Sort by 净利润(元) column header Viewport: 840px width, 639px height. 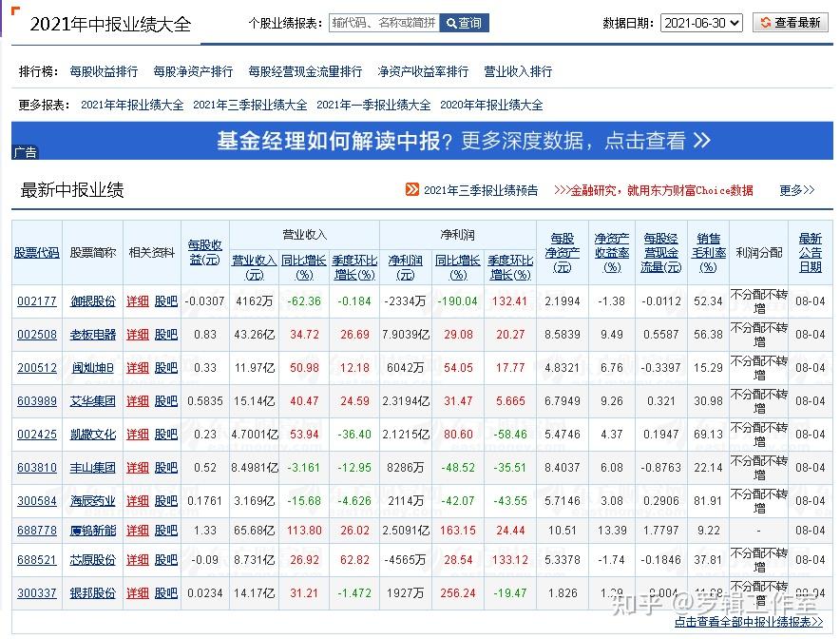(x=405, y=267)
